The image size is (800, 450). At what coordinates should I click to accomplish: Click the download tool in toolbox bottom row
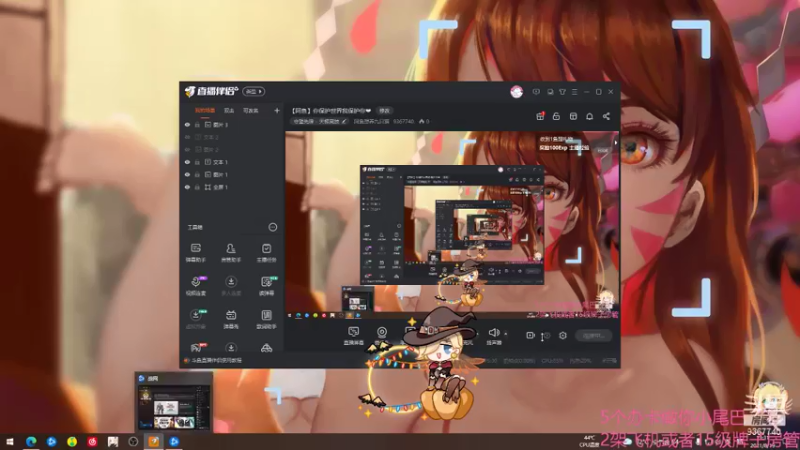click(231, 348)
